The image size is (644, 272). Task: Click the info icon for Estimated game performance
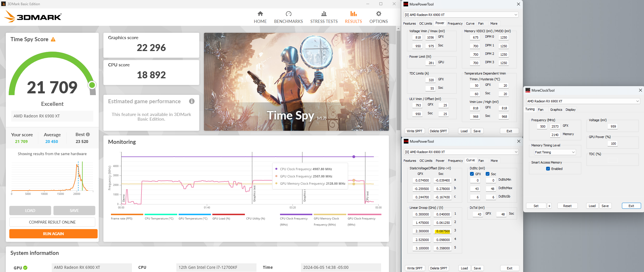pyautogui.click(x=192, y=101)
